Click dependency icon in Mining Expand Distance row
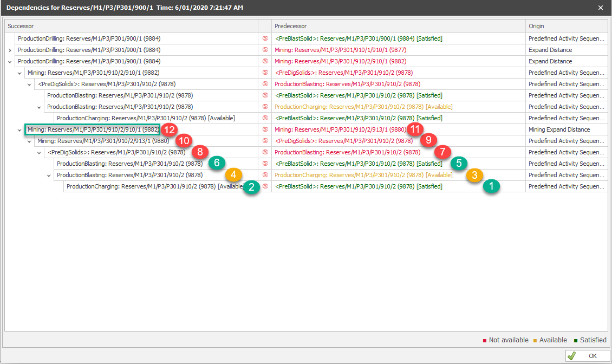The height and width of the screenshot is (364, 612). click(x=265, y=129)
